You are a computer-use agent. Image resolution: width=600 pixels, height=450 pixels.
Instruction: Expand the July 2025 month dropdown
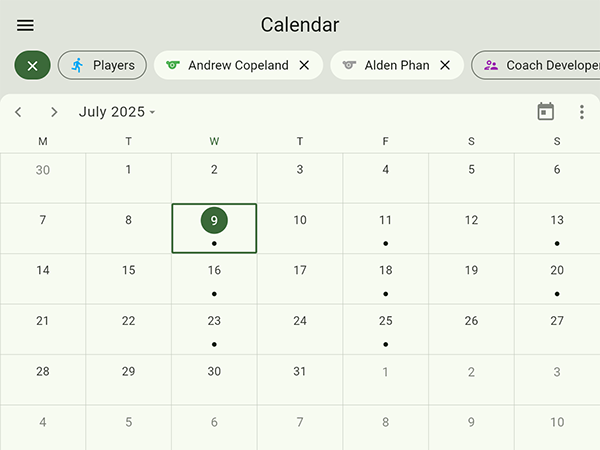tap(117, 112)
